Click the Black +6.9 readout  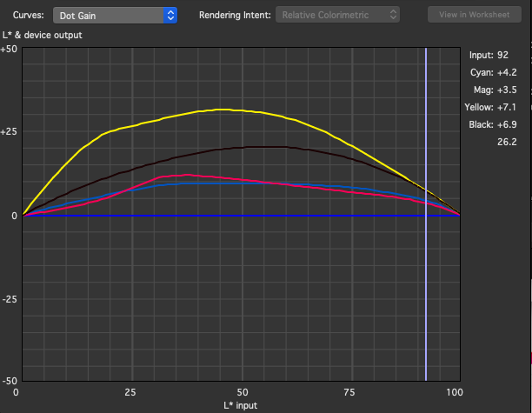(495, 124)
